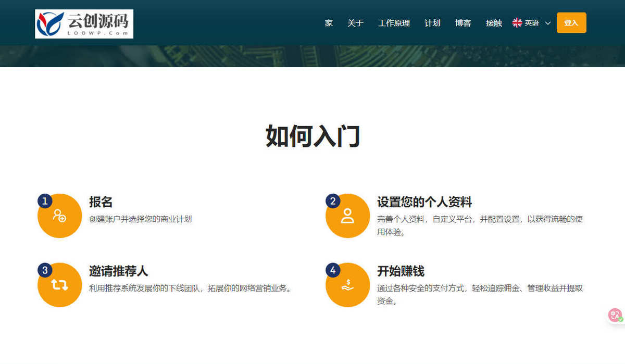
Task: Click the text 创建账户并选择您的商业计划
Action: coord(140,219)
